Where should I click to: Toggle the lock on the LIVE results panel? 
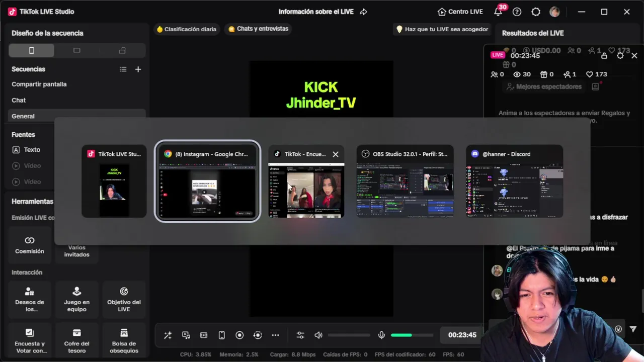point(604,56)
